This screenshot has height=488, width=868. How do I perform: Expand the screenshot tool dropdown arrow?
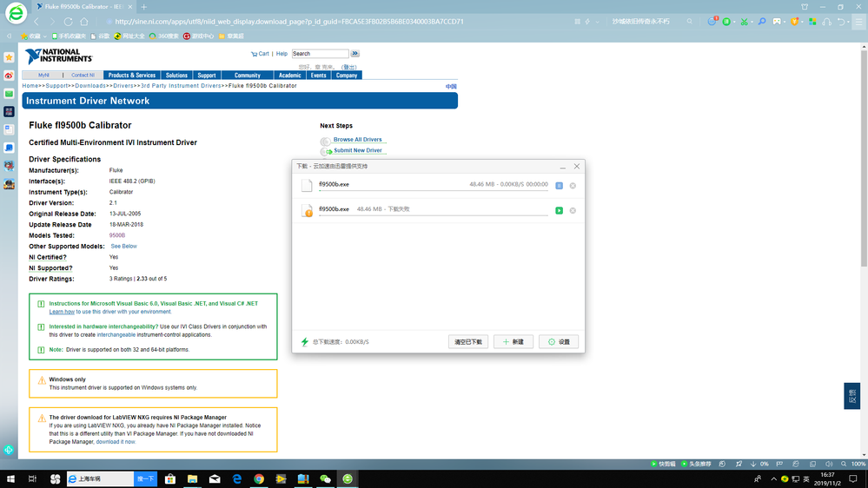(752, 22)
